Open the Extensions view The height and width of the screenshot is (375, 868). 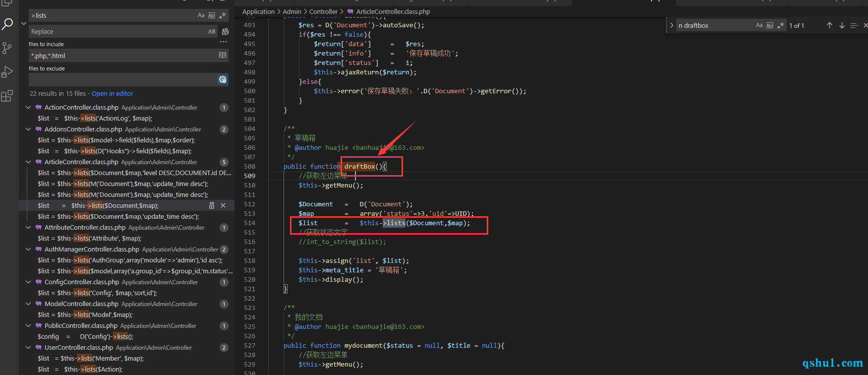point(7,96)
